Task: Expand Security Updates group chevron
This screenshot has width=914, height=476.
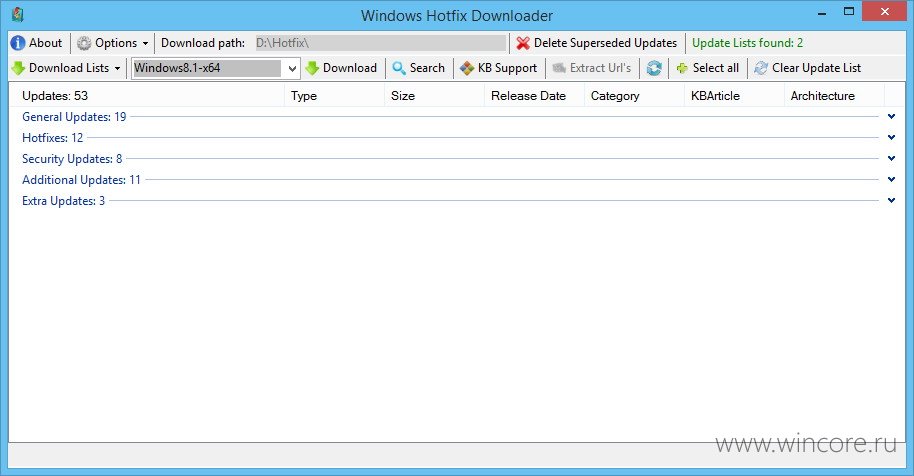Action: [891, 158]
